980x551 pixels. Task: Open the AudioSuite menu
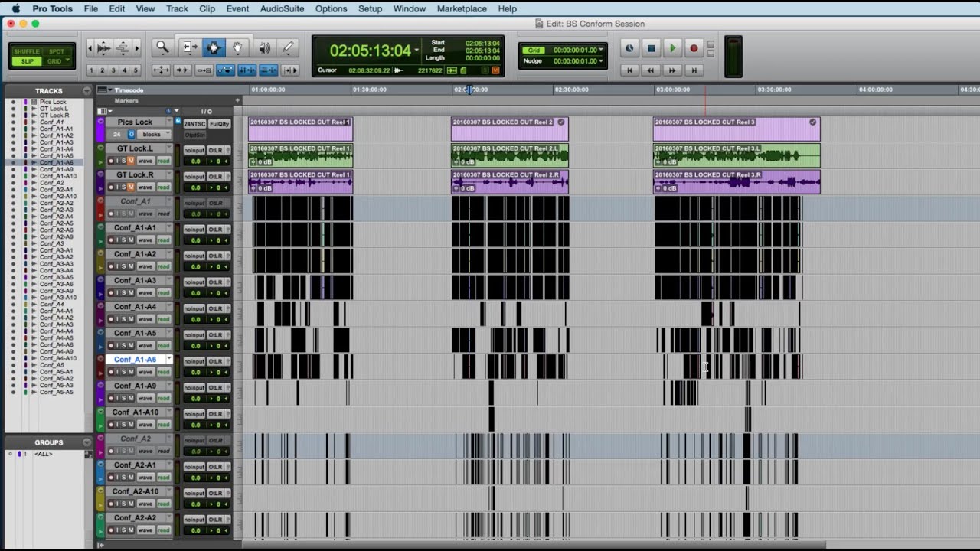tap(282, 8)
